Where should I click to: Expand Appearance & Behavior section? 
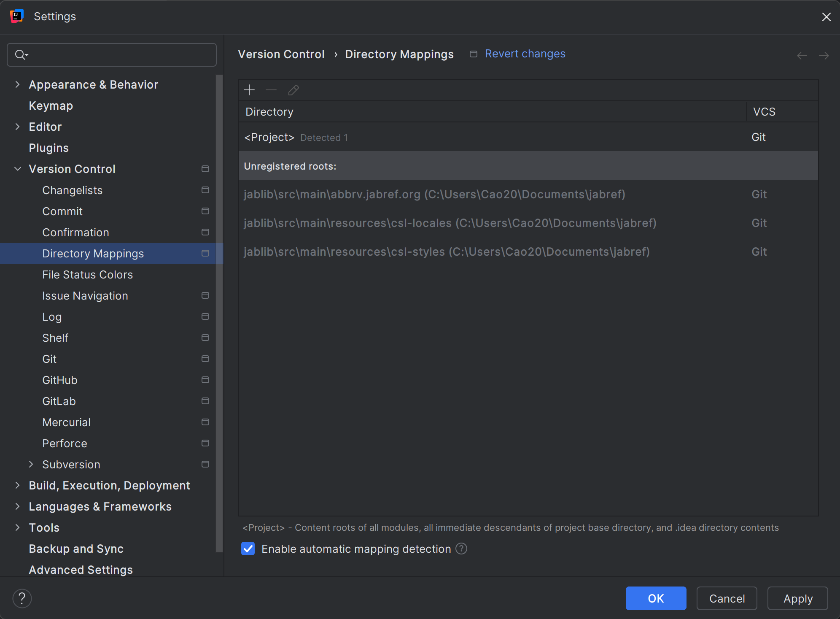(17, 84)
